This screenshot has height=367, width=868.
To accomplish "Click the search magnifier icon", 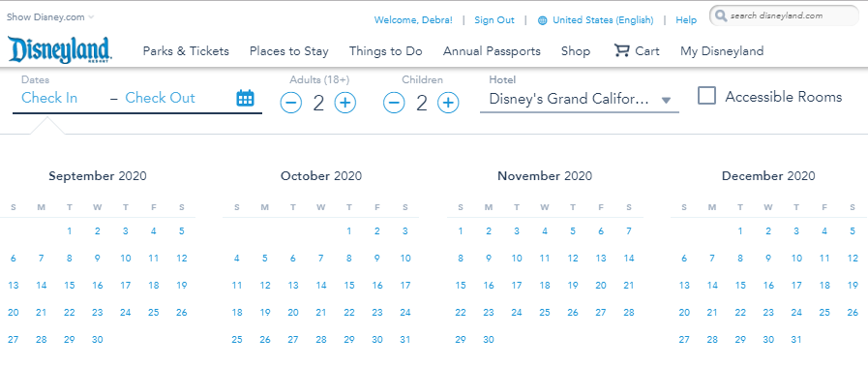I will point(720,15).
